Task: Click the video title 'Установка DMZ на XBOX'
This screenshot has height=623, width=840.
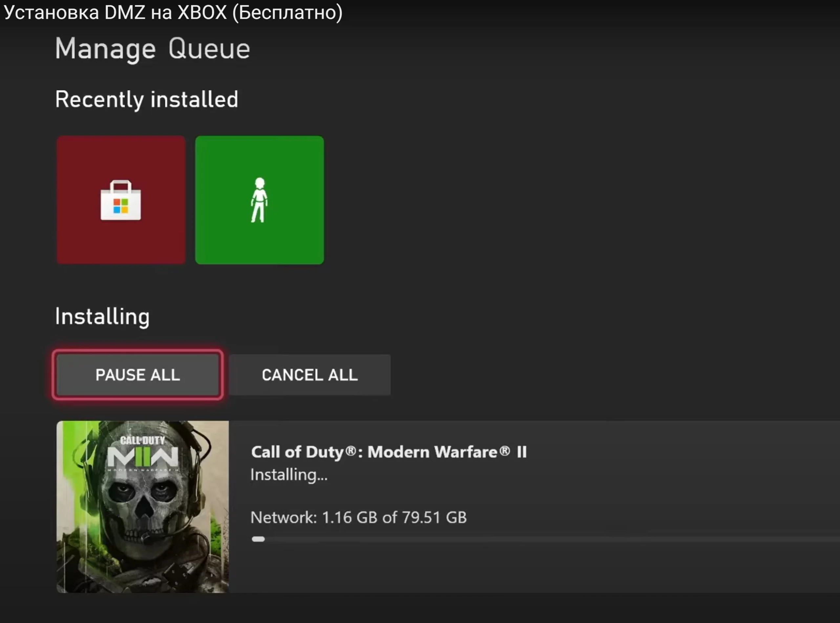Action: coord(115,12)
